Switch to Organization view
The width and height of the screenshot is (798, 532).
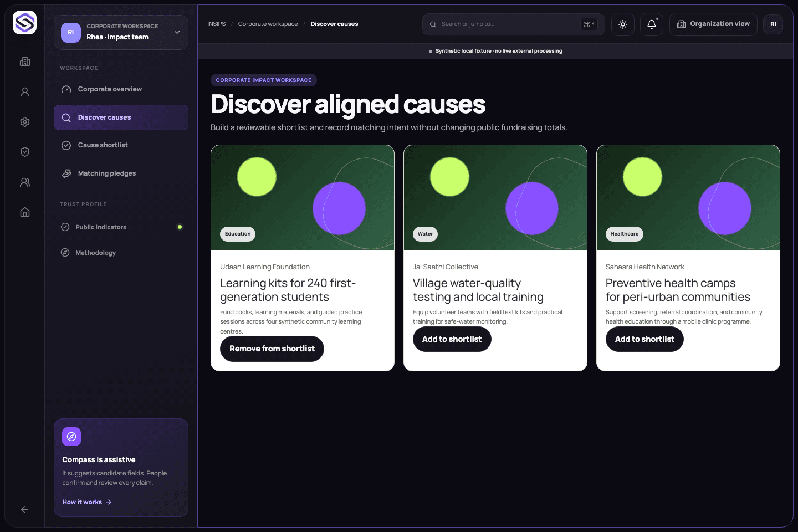point(713,24)
